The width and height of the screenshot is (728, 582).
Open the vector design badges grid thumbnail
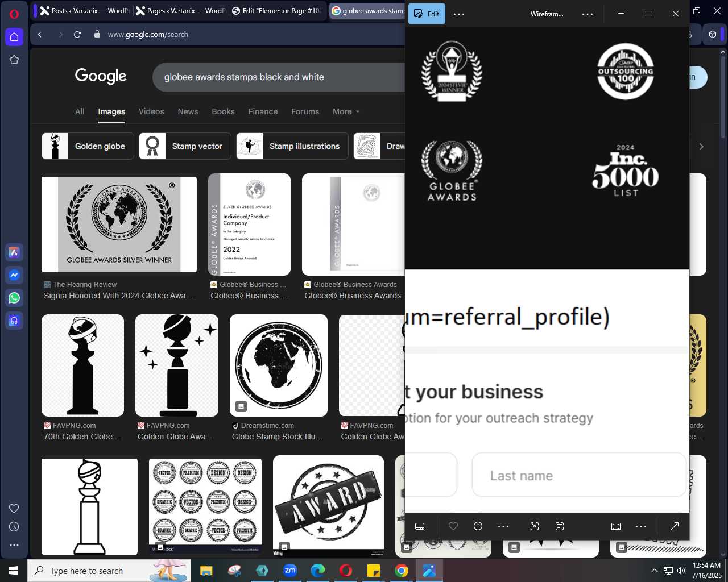(x=205, y=506)
